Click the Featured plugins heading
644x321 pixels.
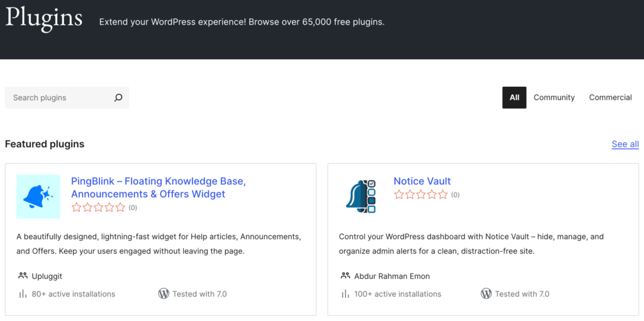pos(45,144)
